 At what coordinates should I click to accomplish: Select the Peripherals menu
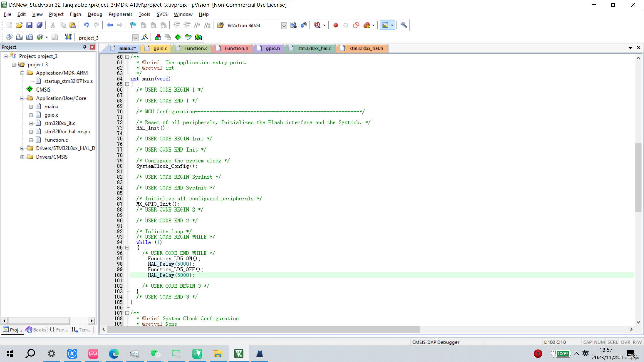coord(119,14)
